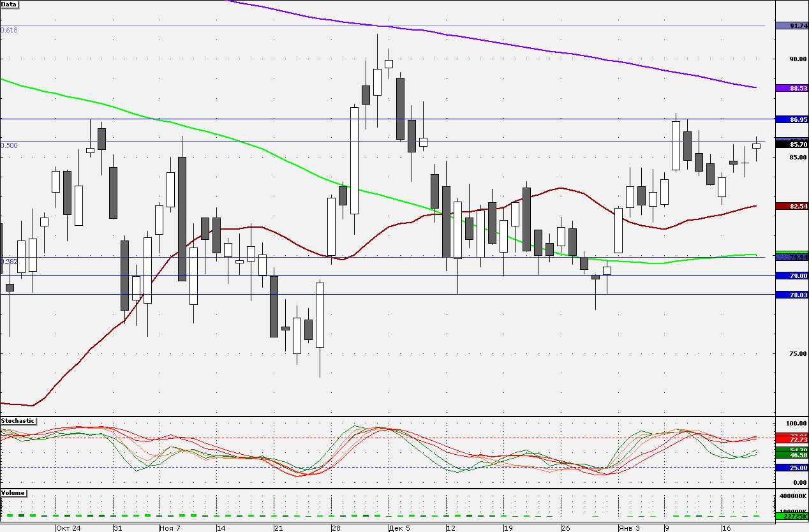The width and height of the screenshot is (809, 532).
Task: Select the 78.03 horizontal level label
Action: 791,295
